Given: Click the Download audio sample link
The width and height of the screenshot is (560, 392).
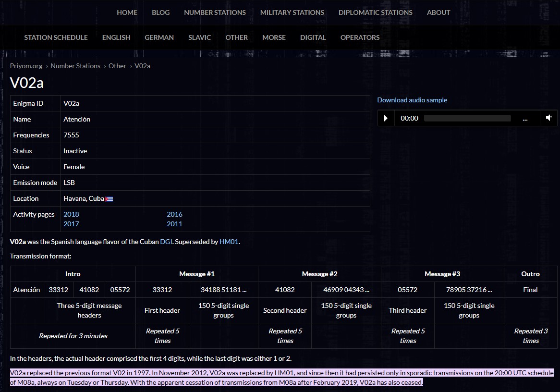Looking at the screenshot, I should click(x=412, y=100).
